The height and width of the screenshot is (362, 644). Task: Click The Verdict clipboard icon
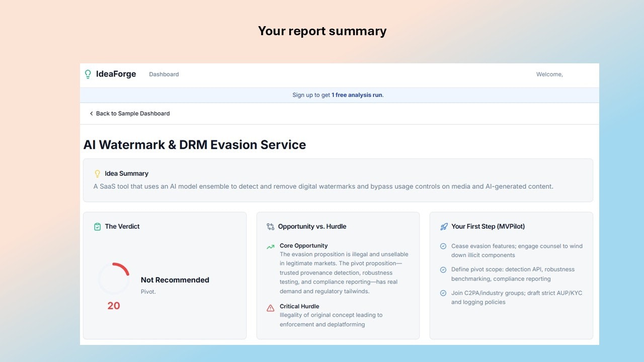[98, 227]
